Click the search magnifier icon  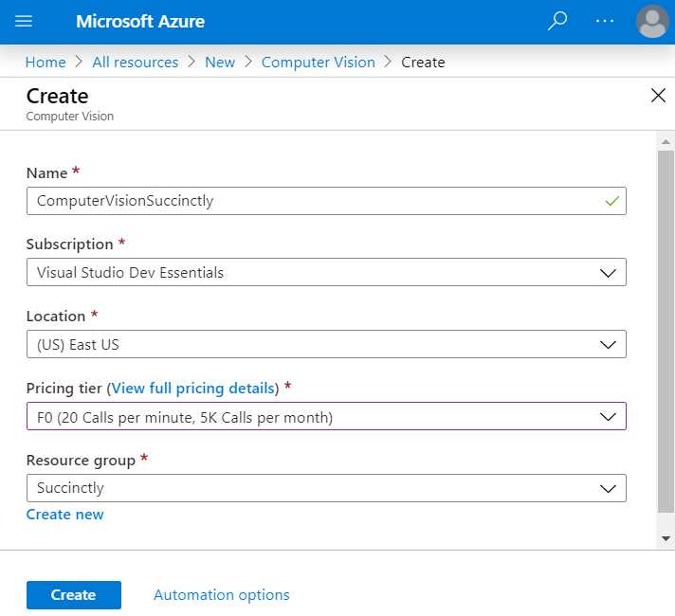point(557,21)
